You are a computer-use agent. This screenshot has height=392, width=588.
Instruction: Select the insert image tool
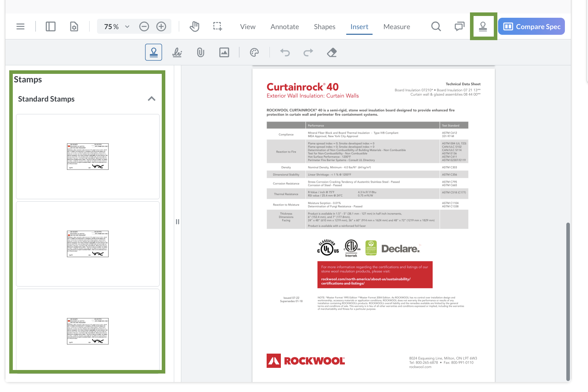(224, 53)
